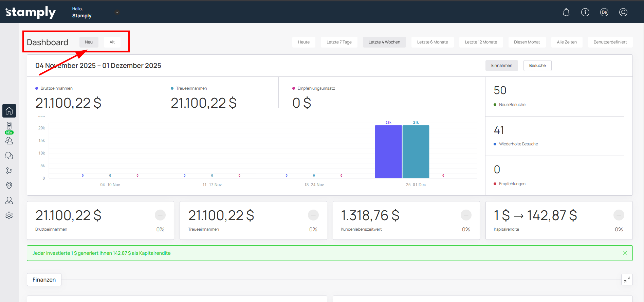644x302 pixels.
Task: Select the Letzte 7 Tage range tab
Action: pos(339,42)
